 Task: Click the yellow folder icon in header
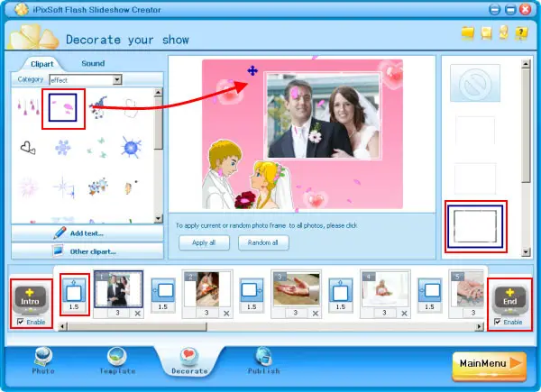468,32
